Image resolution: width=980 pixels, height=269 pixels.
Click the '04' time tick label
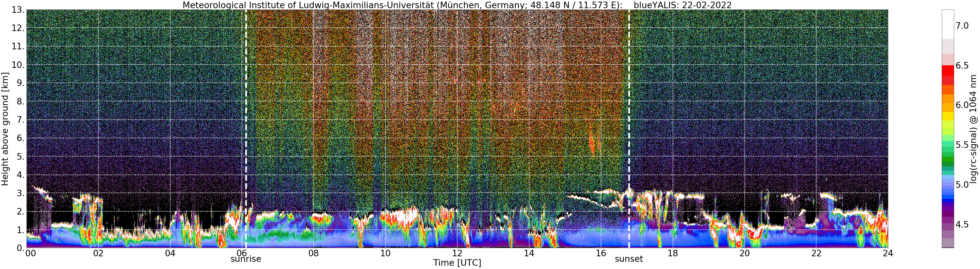(x=170, y=253)
